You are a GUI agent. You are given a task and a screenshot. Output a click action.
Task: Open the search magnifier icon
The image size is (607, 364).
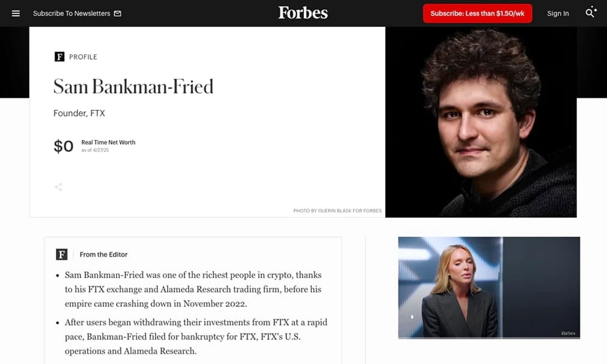(x=590, y=13)
